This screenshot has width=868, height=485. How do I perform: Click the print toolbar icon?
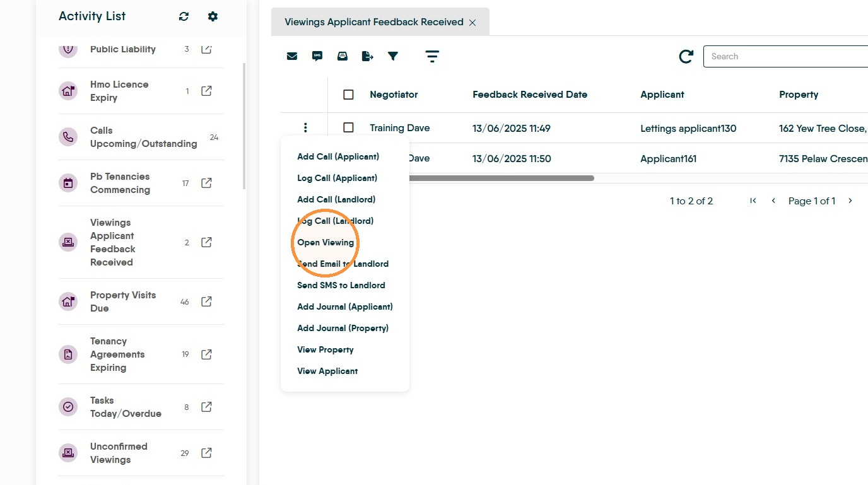tap(343, 56)
